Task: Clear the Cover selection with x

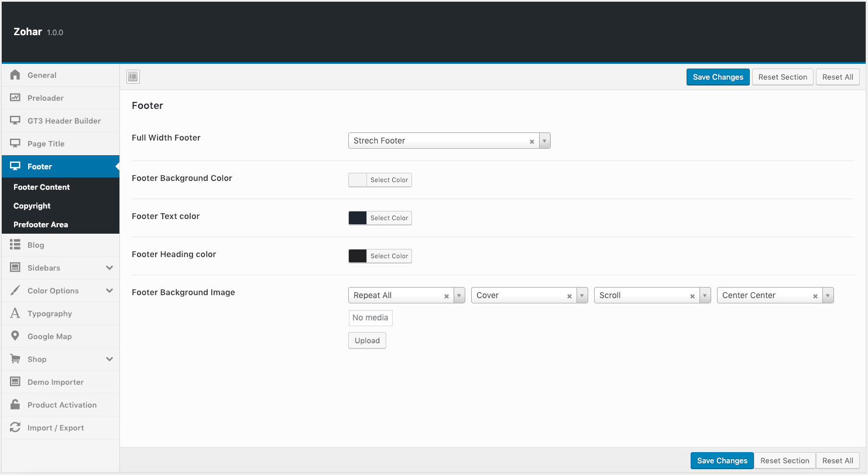Action: pos(569,296)
